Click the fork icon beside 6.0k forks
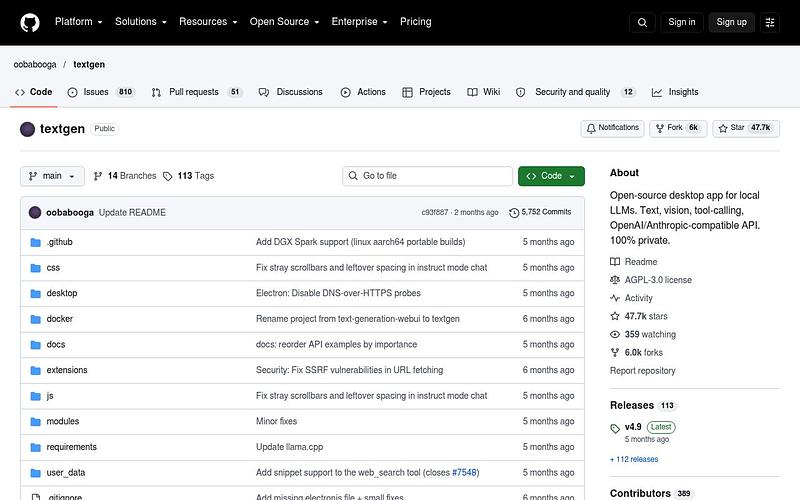The image size is (800, 500). [x=615, y=353]
